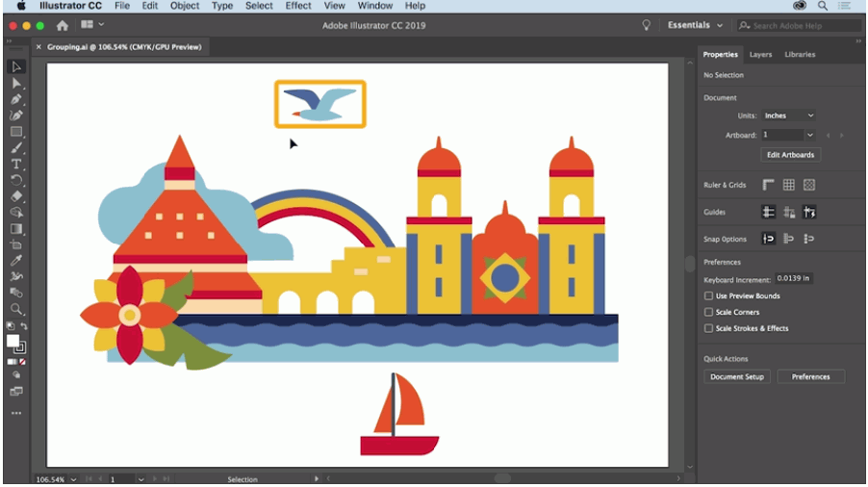Click the show grid icon
The height and width of the screenshot is (487, 868).
pos(788,185)
